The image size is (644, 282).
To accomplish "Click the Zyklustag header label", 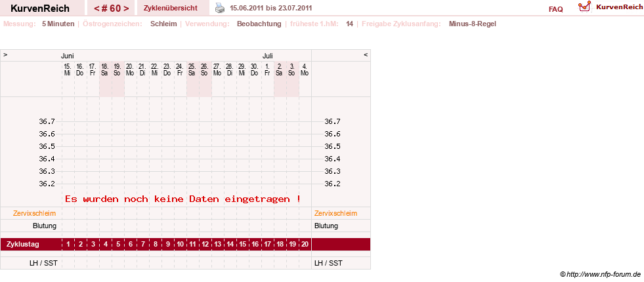I will pos(23,244).
